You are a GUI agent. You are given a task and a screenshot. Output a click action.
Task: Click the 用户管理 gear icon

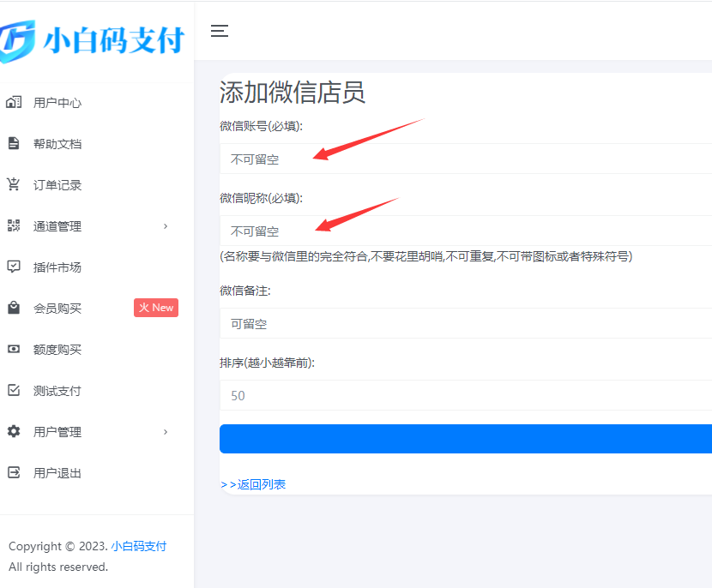pos(14,431)
